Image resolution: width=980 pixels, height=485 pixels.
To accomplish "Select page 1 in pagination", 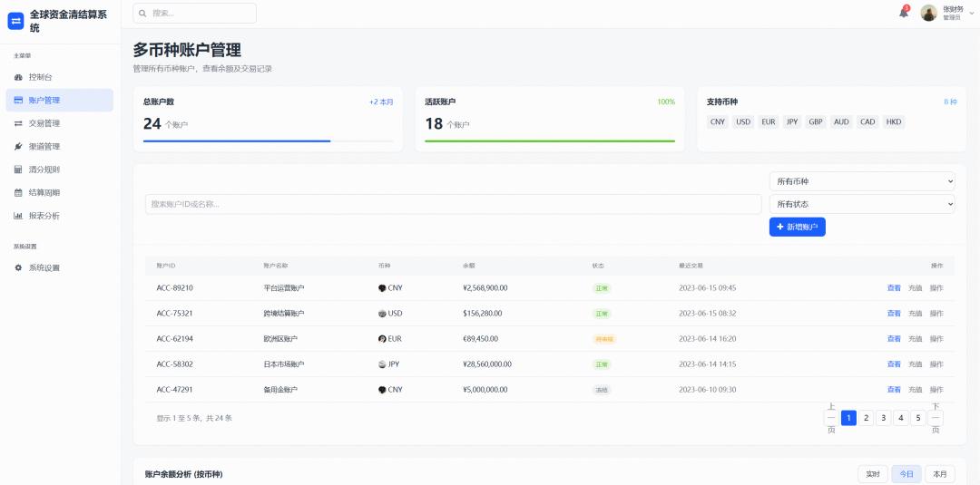I will pyautogui.click(x=848, y=418).
